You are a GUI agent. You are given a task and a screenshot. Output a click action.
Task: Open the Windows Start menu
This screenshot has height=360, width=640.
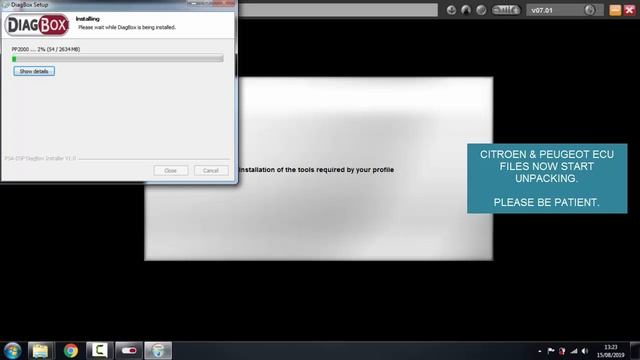(x=12, y=351)
